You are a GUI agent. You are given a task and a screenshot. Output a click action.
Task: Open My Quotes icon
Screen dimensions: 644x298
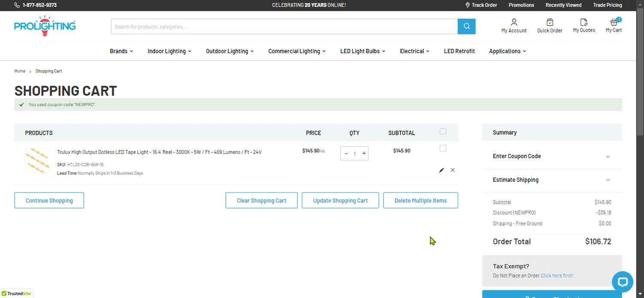(584, 26)
